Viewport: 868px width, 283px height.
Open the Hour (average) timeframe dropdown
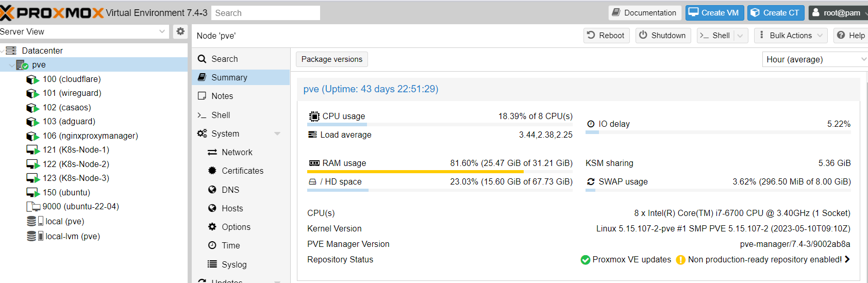click(863, 59)
